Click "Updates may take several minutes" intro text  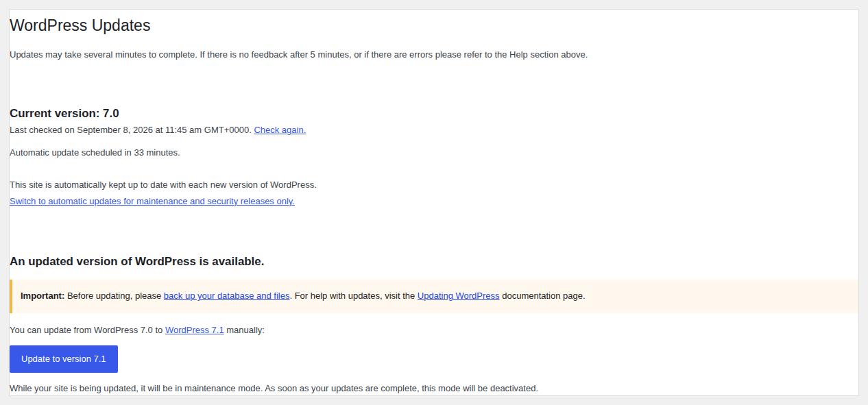point(298,55)
